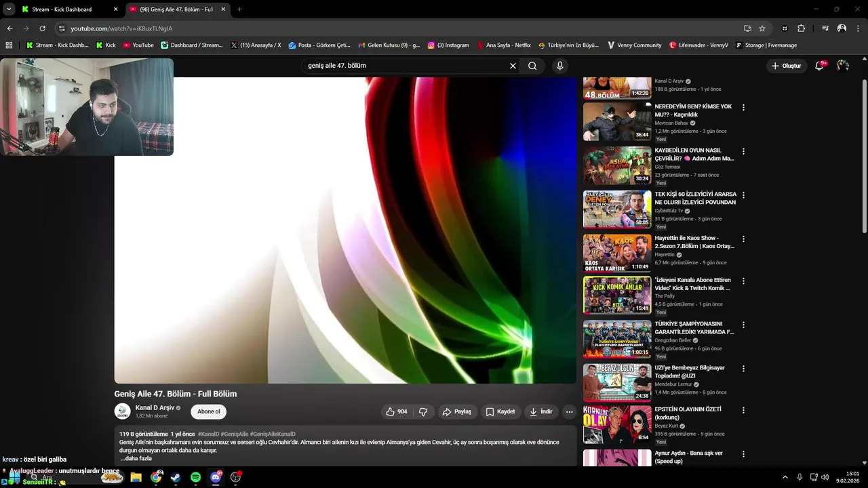Open the Posta - Görkem bookmark
This screenshot has height=488, width=868.
click(x=319, y=45)
